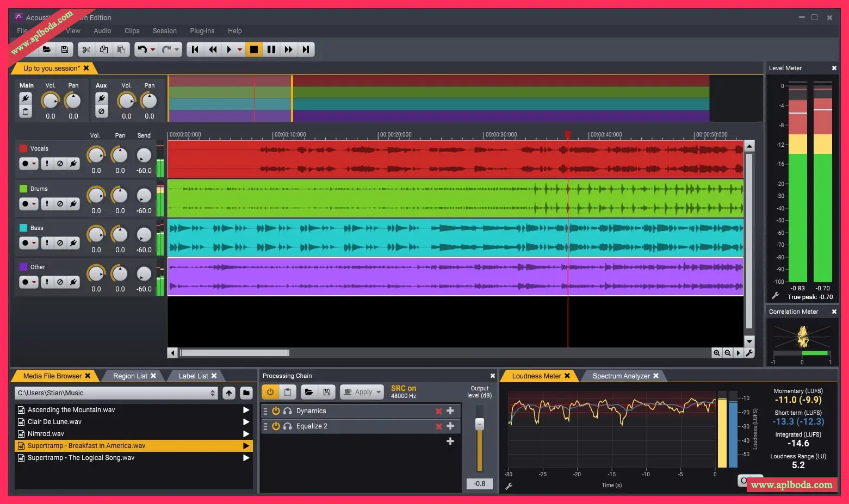Expand the Apply button dropdown

click(379, 391)
